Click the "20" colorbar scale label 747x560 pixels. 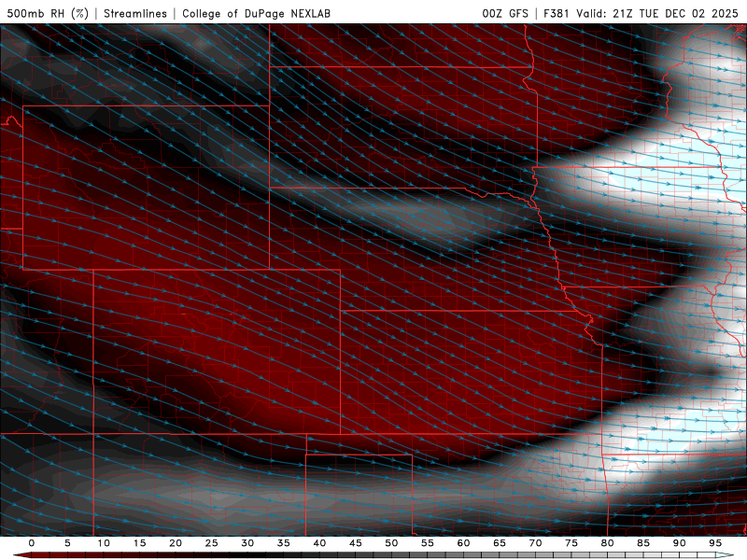[176, 543]
